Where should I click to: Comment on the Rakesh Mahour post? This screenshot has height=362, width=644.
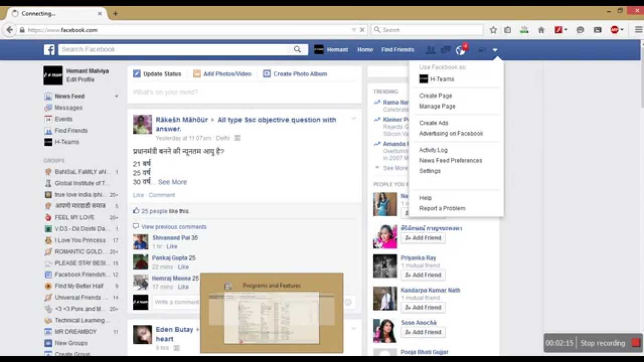coord(162,195)
